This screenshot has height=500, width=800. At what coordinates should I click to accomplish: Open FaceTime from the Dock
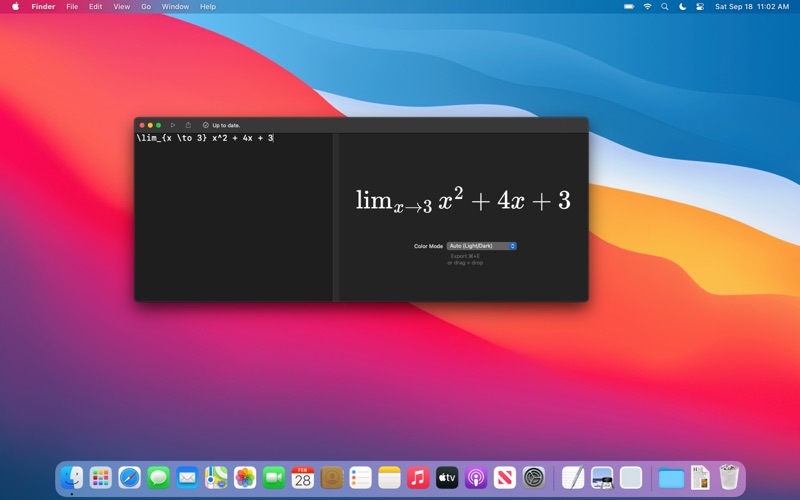(x=274, y=478)
